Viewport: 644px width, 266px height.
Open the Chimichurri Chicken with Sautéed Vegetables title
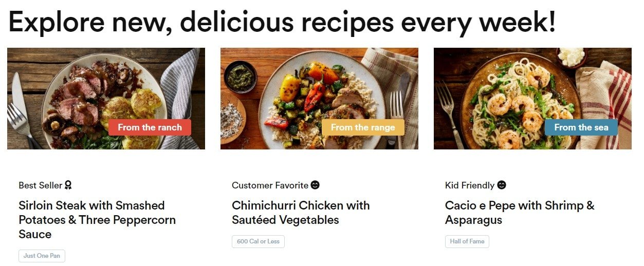tap(301, 213)
